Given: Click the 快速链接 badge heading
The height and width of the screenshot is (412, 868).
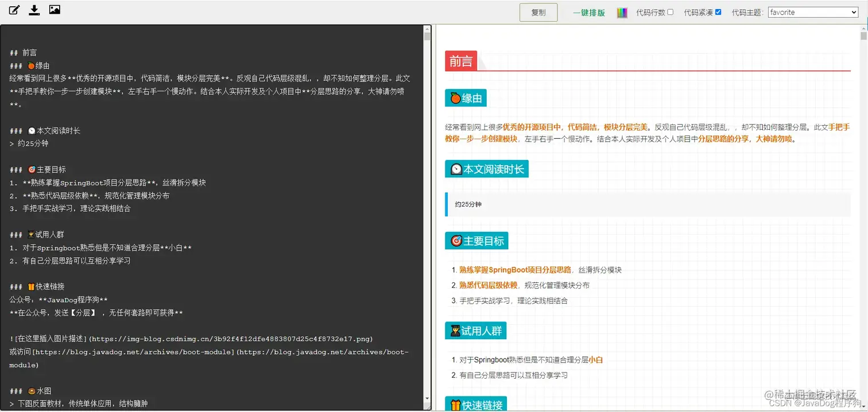Looking at the screenshot, I should tap(476, 403).
